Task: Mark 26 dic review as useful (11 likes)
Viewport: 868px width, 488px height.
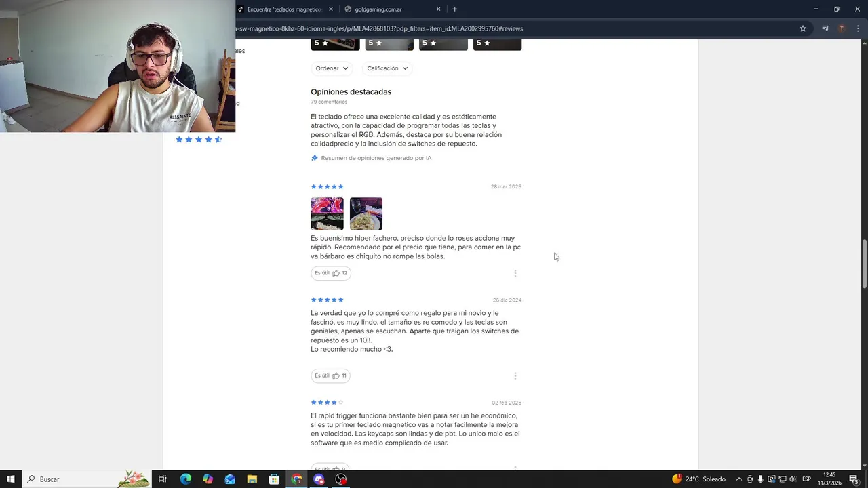Action: click(331, 375)
